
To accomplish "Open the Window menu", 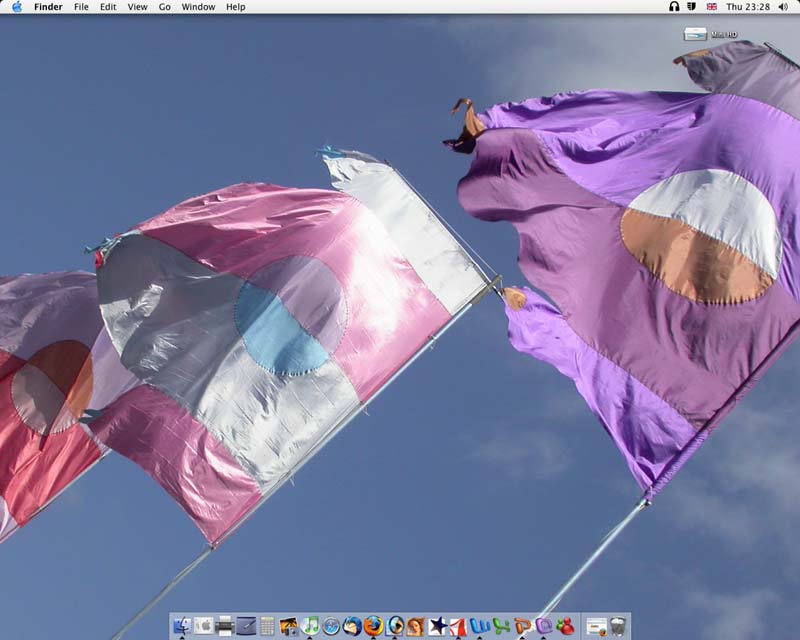I will (x=198, y=7).
